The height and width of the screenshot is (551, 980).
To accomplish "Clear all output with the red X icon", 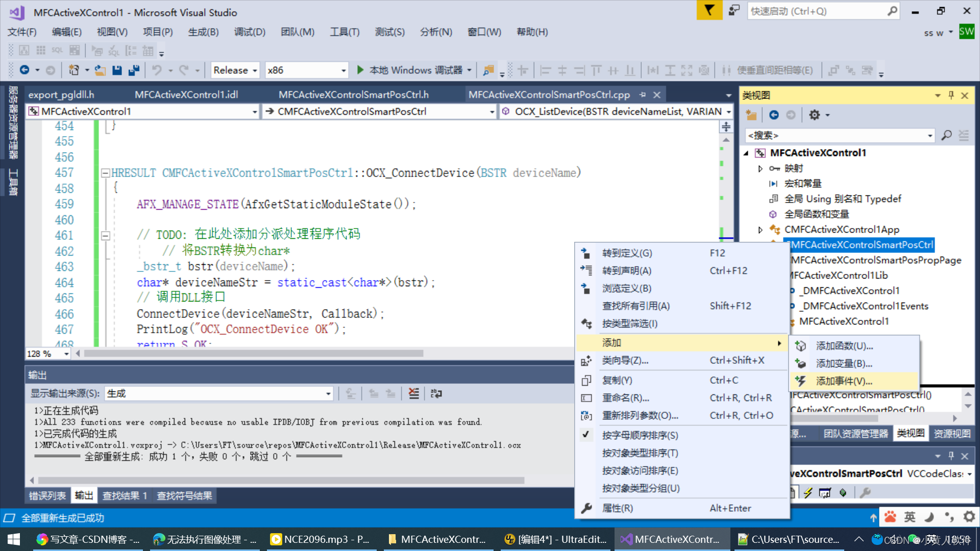I will pyautogui.click(x=413, y=393).
